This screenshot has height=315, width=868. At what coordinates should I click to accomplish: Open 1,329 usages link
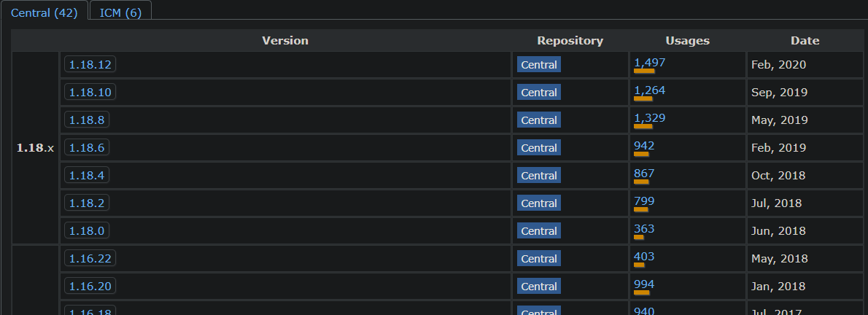tap(649, 118)
